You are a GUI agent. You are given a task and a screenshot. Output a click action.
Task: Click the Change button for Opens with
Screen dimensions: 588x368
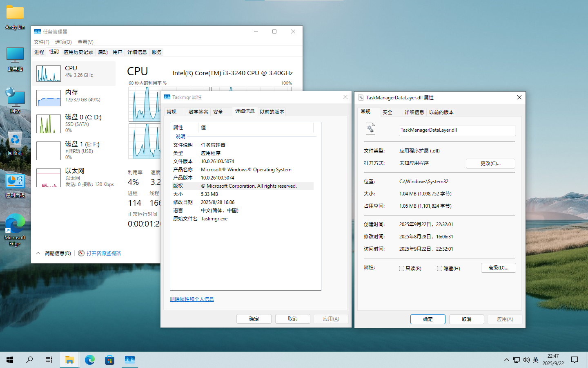click(490, 164)
